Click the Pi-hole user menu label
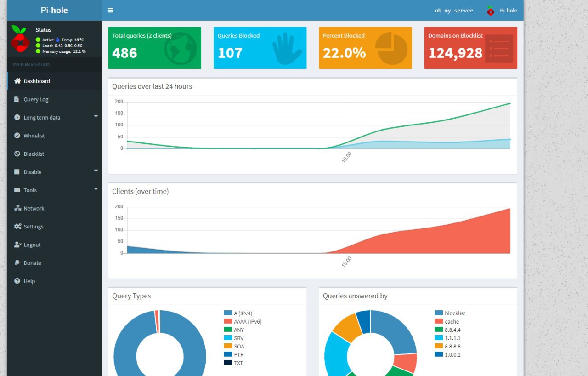 pos(509,11)
